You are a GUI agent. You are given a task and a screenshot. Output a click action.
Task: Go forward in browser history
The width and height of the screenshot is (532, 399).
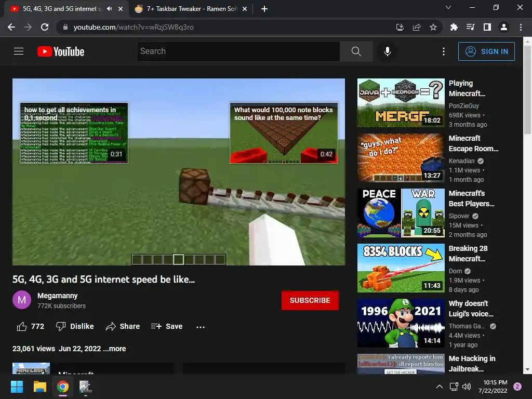pos(28,27)
